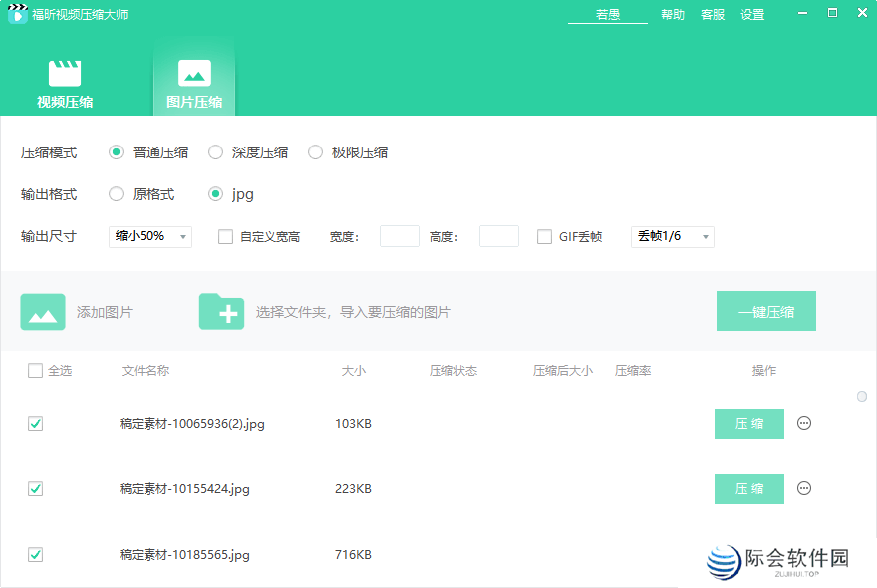Compress 稿定素材-10155424.jpg using its 压缩 button
Image resolution: width=877 pixels, height=588 pixels.
pos(748,488)
